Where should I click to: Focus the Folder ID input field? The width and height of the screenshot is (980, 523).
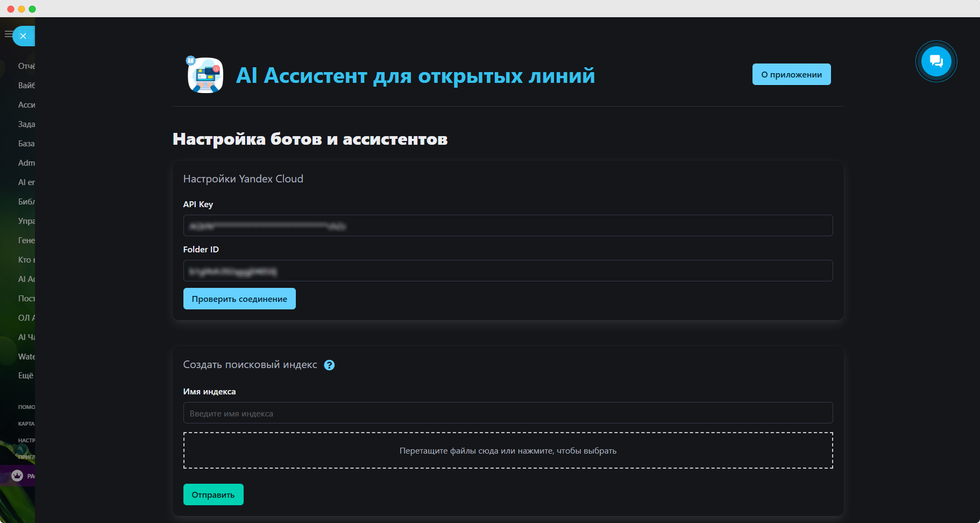point(508,271)
